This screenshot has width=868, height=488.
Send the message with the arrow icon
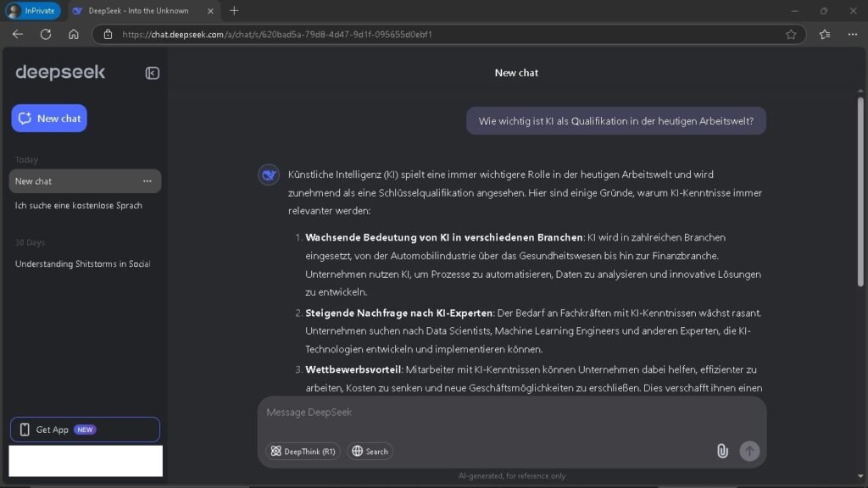[748, 451]
